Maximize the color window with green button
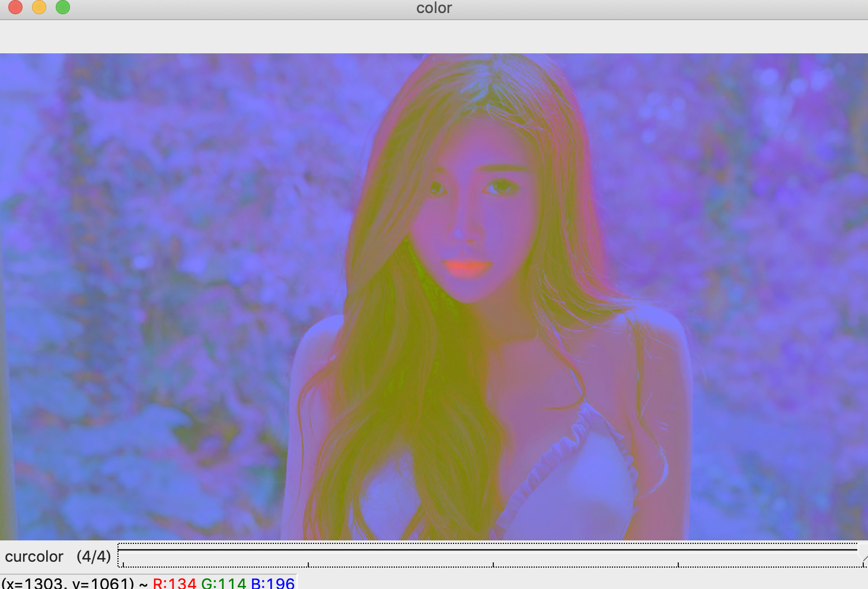 (63, 7)
